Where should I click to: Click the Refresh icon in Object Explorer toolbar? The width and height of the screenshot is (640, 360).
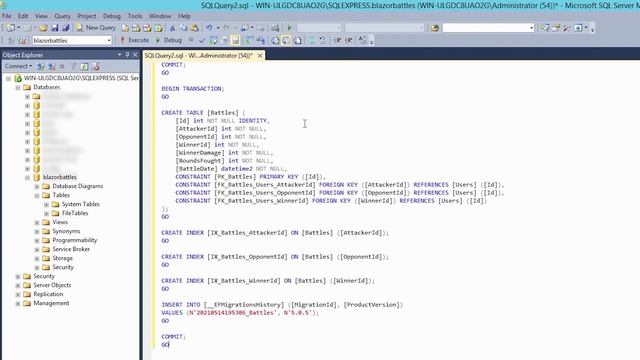(84, 66)
